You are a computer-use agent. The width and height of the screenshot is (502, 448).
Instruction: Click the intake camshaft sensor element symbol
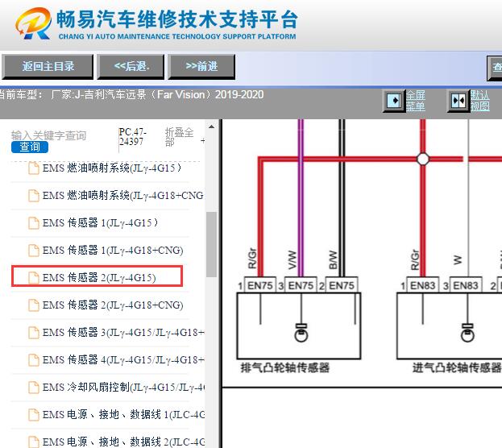467,333
